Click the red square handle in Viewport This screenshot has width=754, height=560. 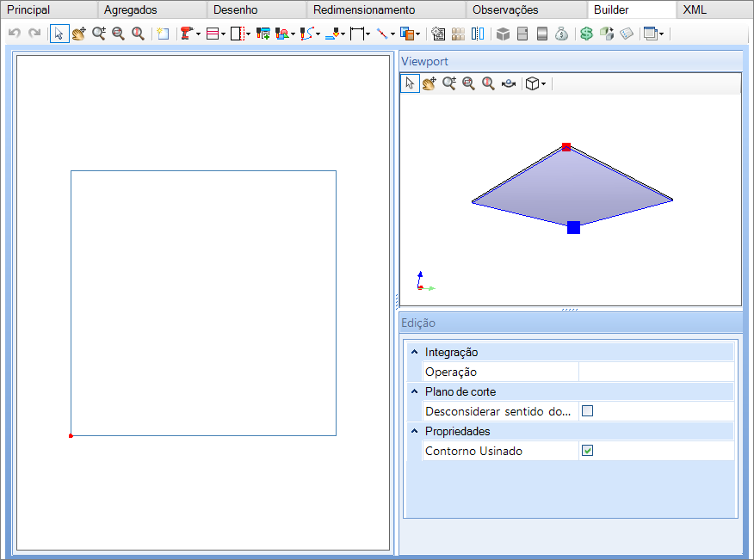click(566, 147)
